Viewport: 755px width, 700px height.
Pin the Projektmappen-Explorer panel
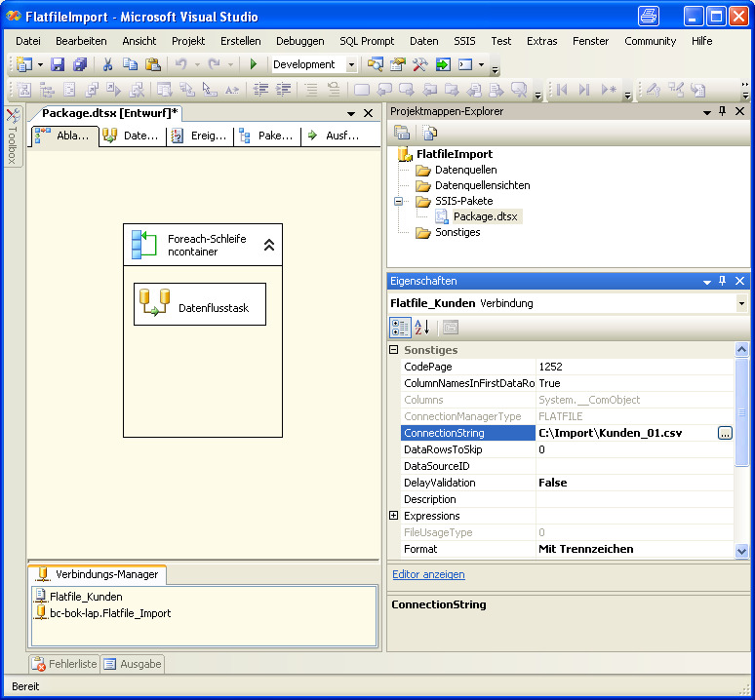point(722,111)
